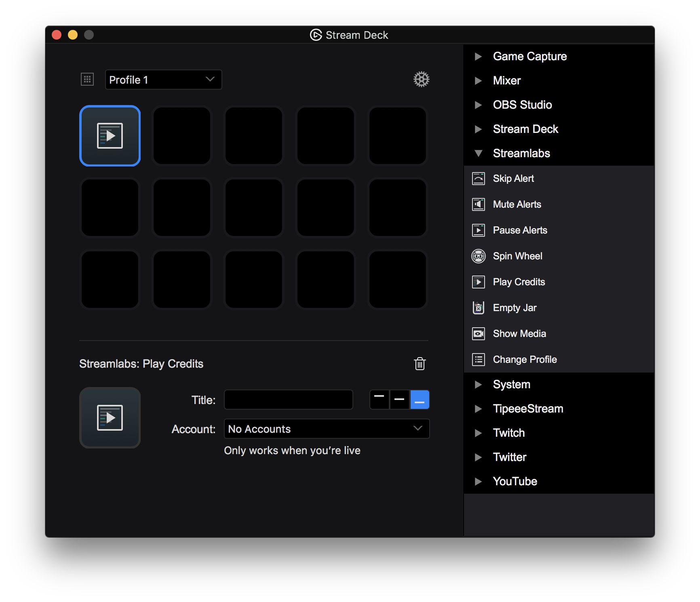
Task: Select the Skip Alert action icon
Action: [479, 178]
